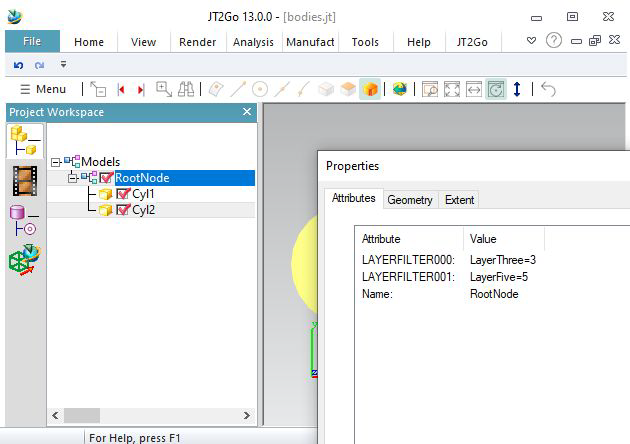Screen dimensions: 630x444
Task: Click the heart favorites icon in ribbon
Action: point(531,41)
